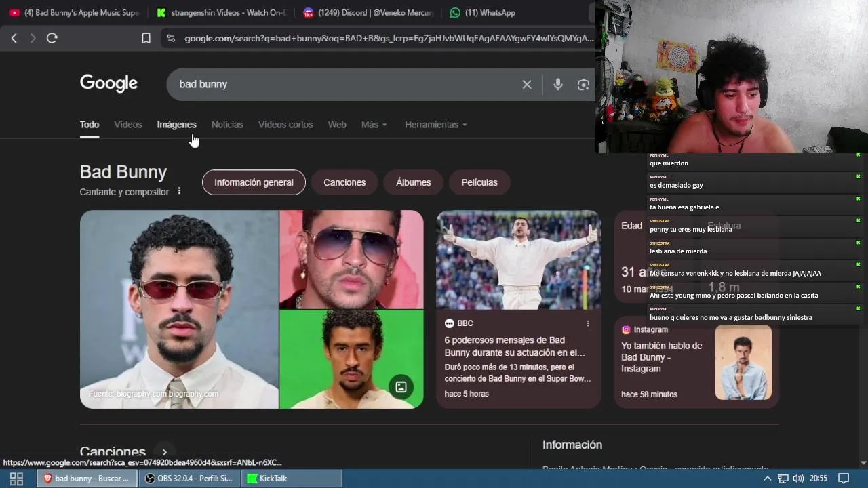Screen dimensions: 868x488
Task: Open the network icon in the system tray
Action: [783, 479]
